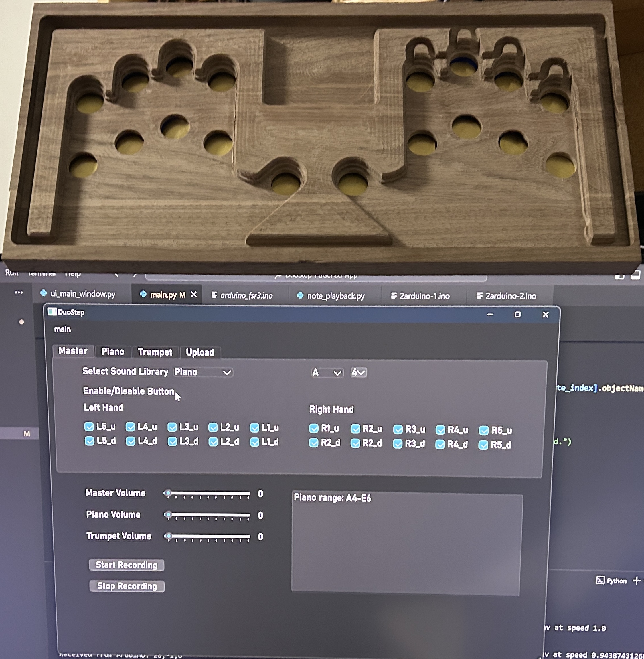Uncheck the L5_u checkbox
The image size is (644, 659).
89,427
